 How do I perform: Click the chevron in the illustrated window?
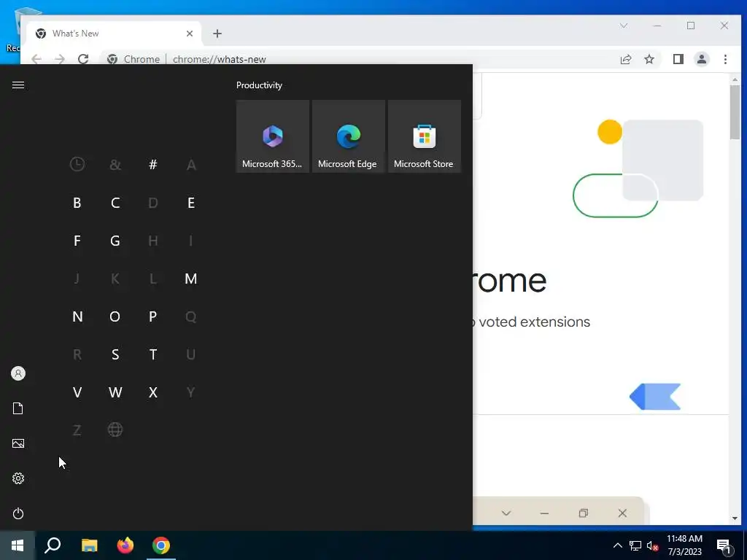point(506,513)
